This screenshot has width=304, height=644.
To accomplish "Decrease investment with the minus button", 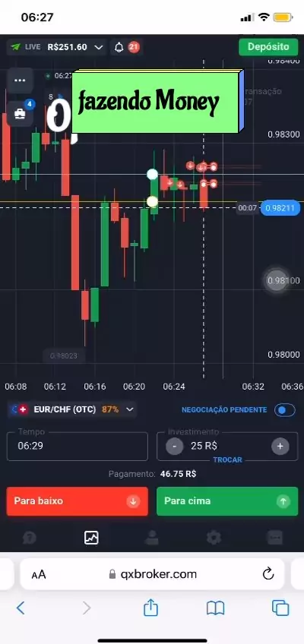I will [x=175, y=446].
